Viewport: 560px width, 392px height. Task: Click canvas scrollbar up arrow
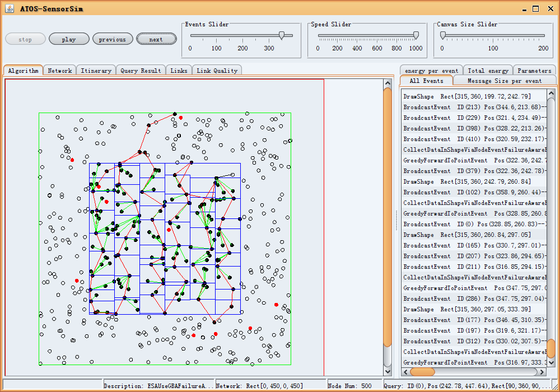(388, 83)
